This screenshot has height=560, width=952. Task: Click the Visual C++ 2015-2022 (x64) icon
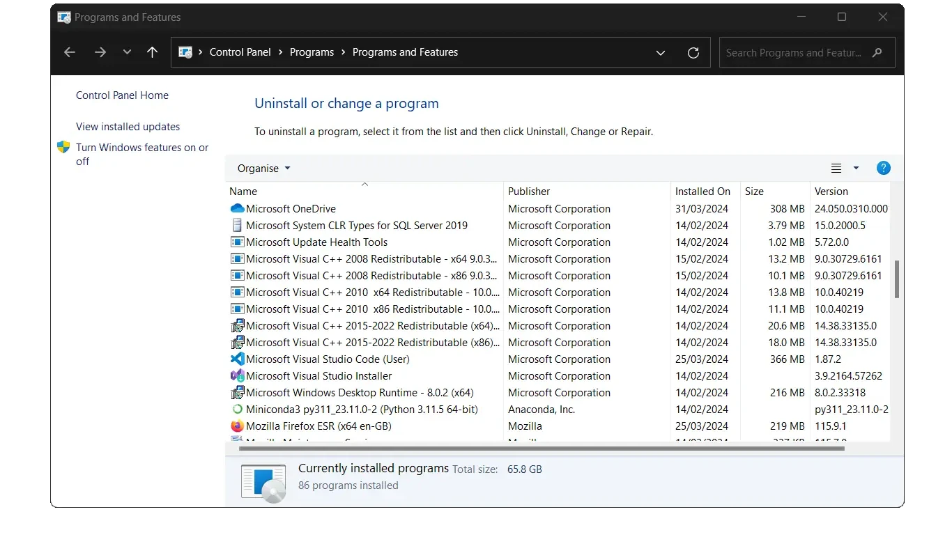click(237, 325)
